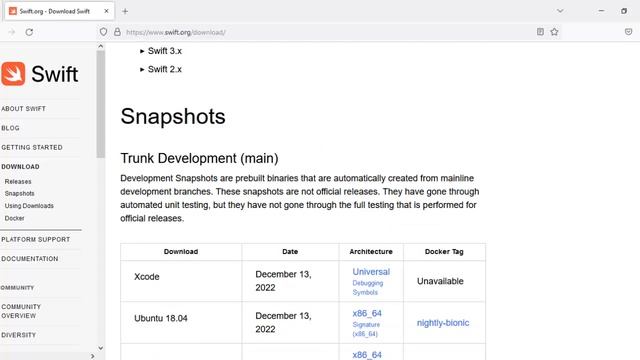
Task: Click the Trunk Development (main) heading
Action: click(199, 158)
